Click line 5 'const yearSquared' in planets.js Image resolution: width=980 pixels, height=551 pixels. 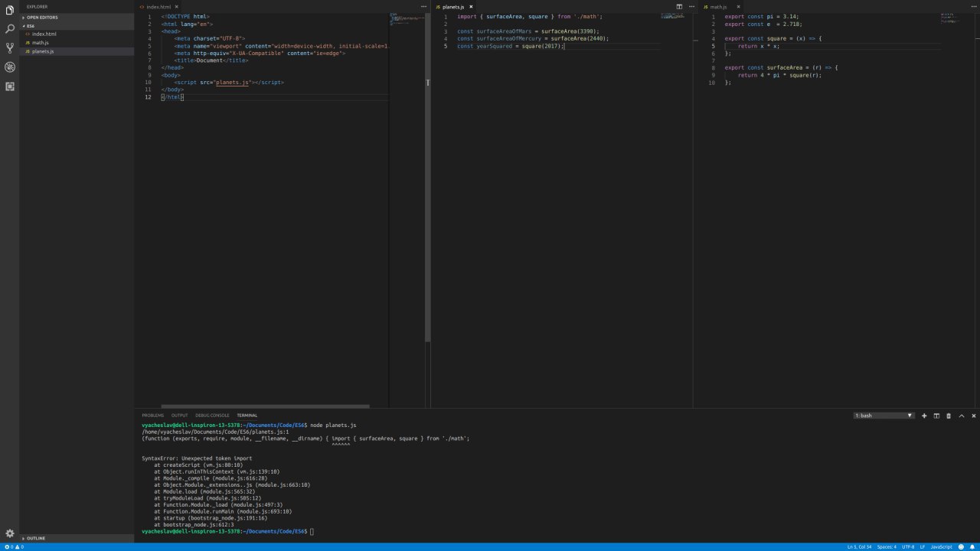click(511, 46)
